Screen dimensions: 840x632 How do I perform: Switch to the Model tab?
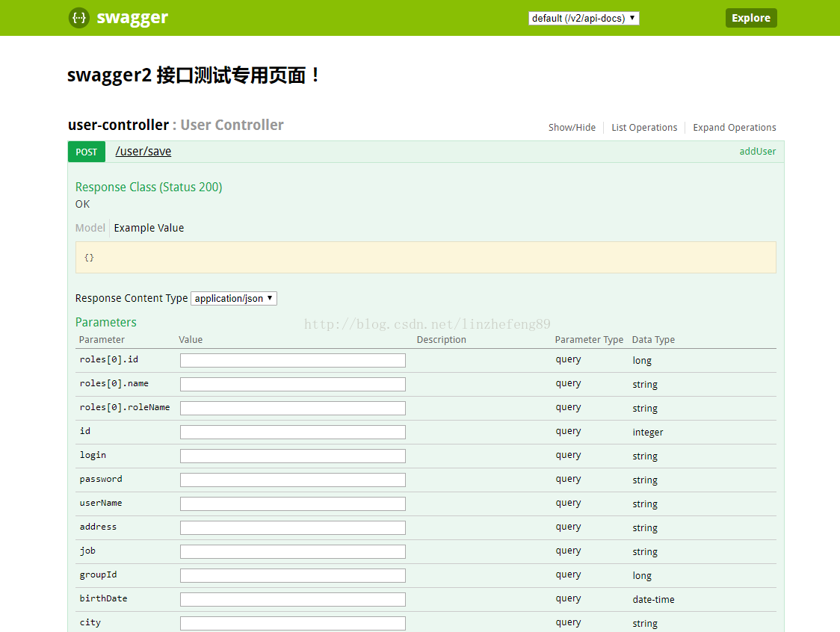90,228
